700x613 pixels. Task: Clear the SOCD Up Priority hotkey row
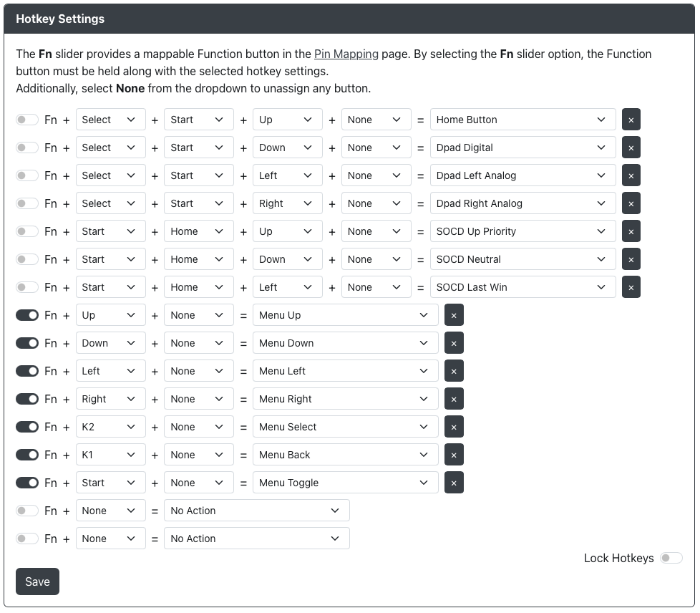(631, 231)
